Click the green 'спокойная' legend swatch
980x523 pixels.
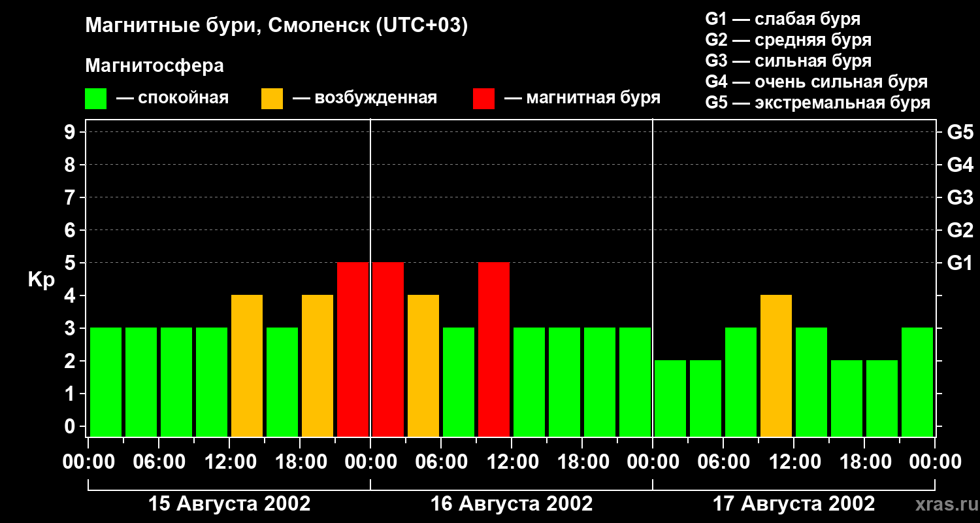(x=95, y=99)
